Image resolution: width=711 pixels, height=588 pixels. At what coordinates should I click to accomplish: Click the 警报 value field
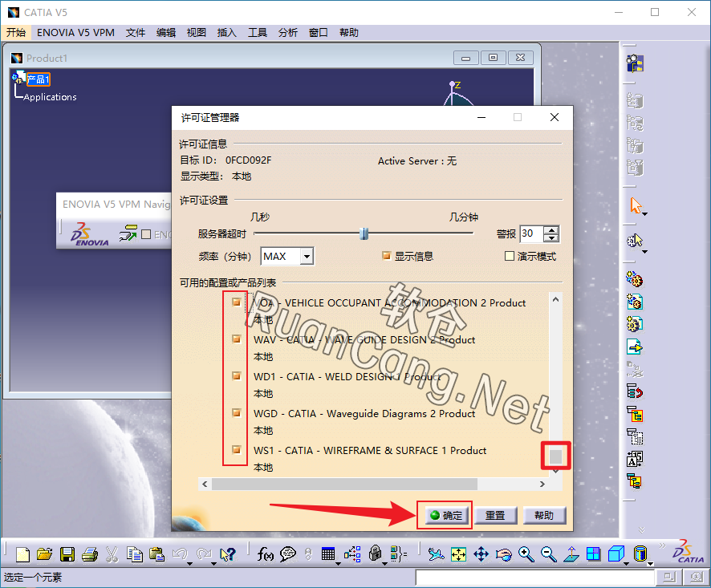(530, 233)
